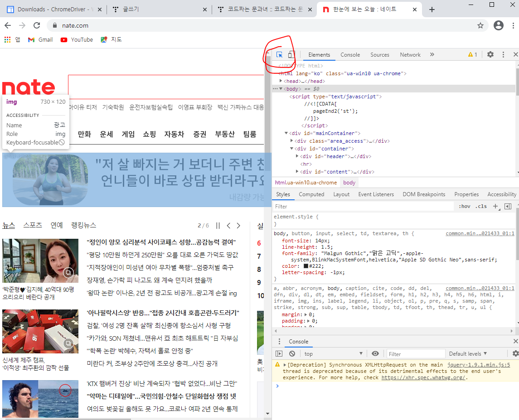Image resolution: width=519 pixels, height=420 pixels.
Task: Open the Event Listeners pane
Action: point(376,194)
